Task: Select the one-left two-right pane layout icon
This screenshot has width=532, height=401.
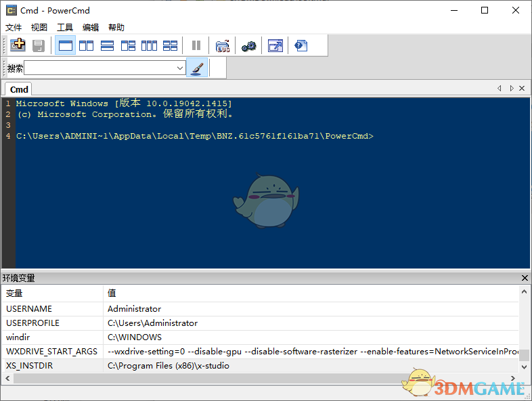Action: pyautogui.click(x=128, y=45)
